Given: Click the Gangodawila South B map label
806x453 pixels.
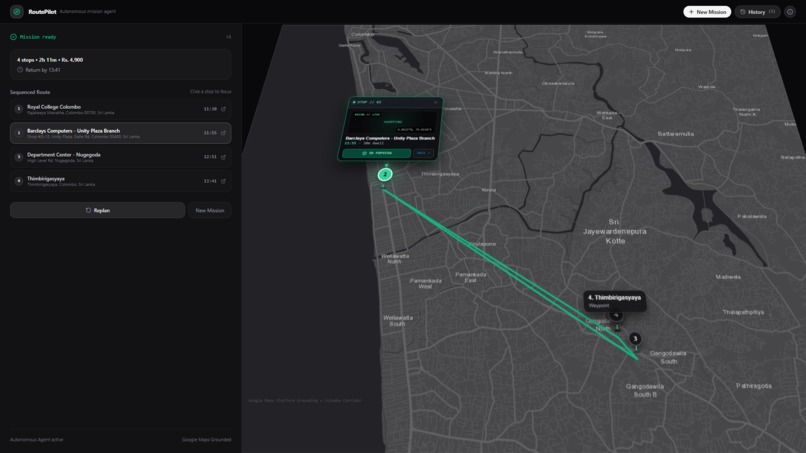Looking at the screenshot, I should [x=645, y=390].
